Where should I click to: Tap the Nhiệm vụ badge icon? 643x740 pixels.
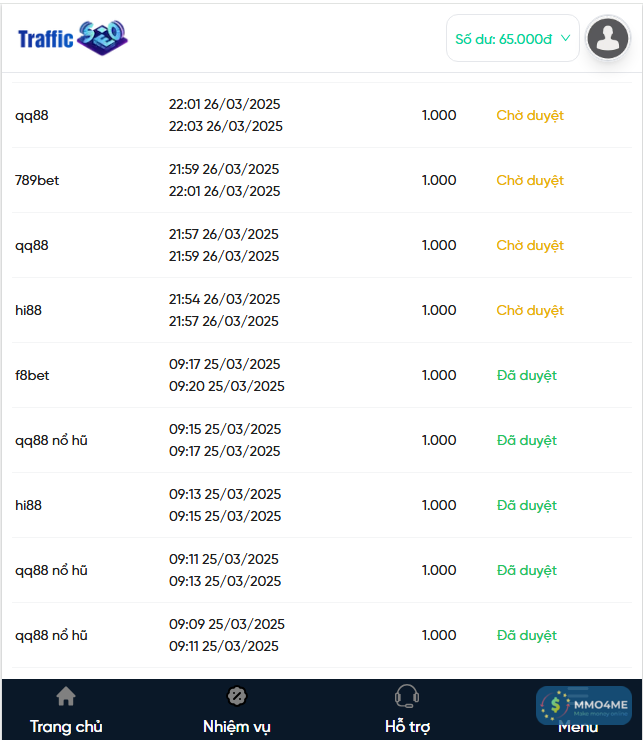237,696
